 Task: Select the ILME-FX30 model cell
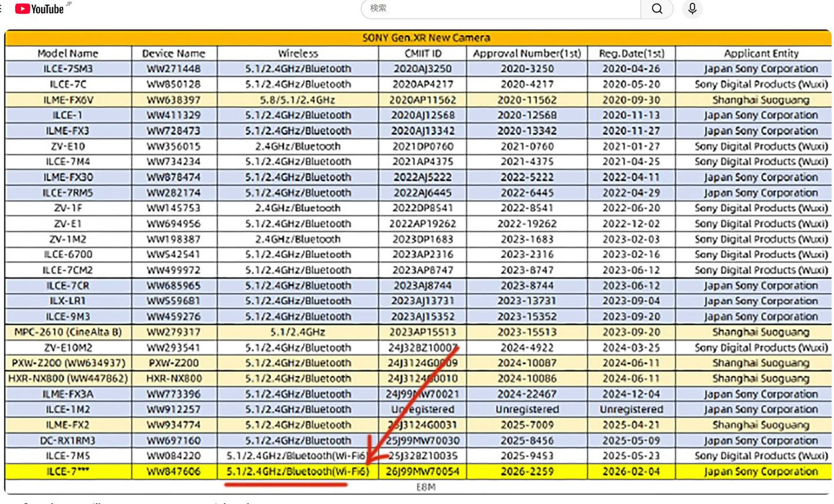(x=68, y=177)
